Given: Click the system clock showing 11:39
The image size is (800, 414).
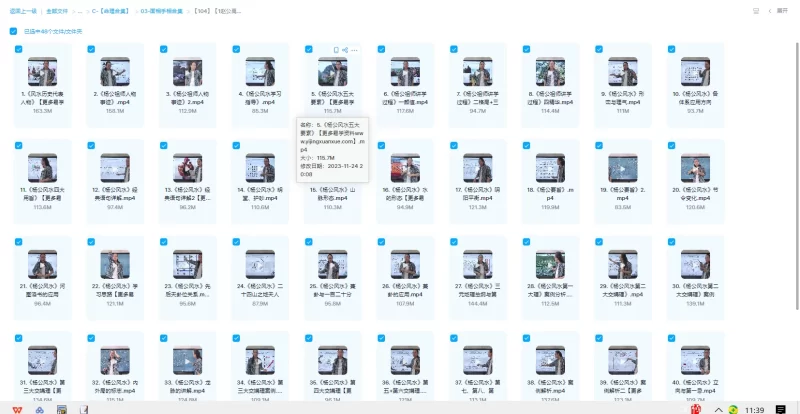Looking at the screenshot, I should (755, 409).
